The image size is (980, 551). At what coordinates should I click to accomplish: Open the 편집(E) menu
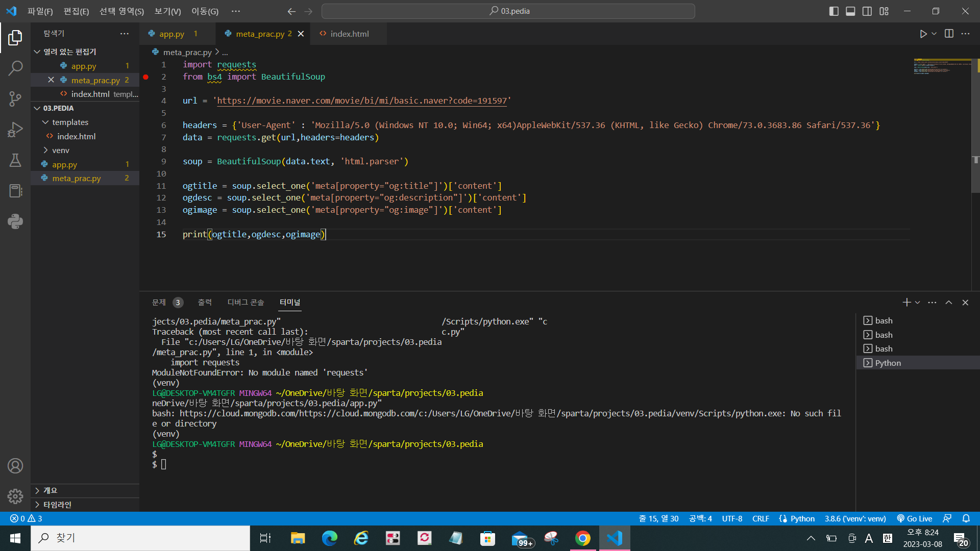click(76, 11)
